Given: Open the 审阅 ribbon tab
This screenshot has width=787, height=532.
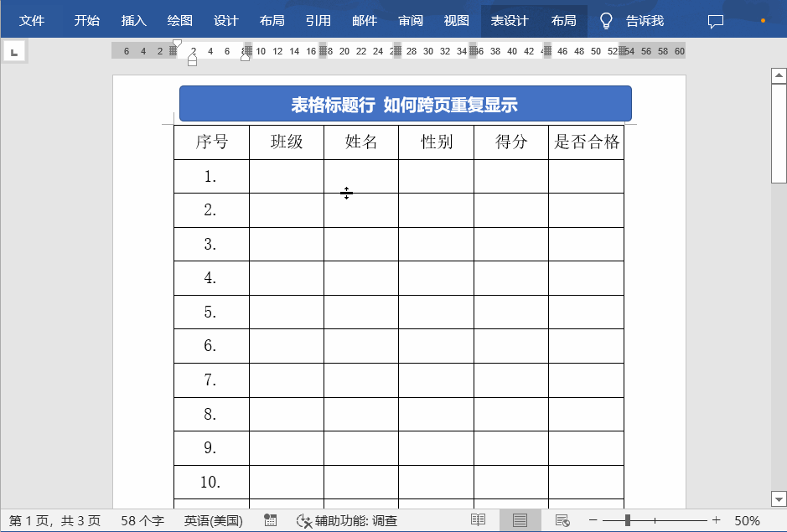Looking at the screenshot, I should [x=411, y=21].
